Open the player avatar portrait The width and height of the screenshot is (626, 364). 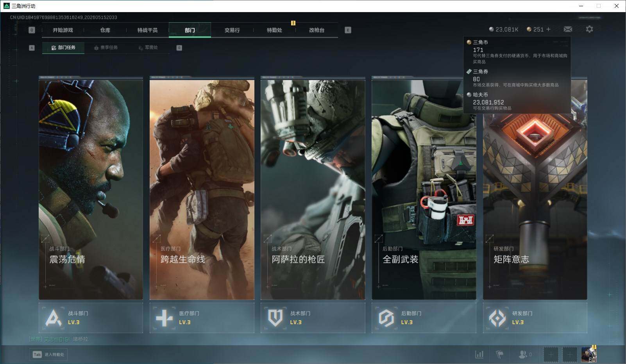(589, 355)
